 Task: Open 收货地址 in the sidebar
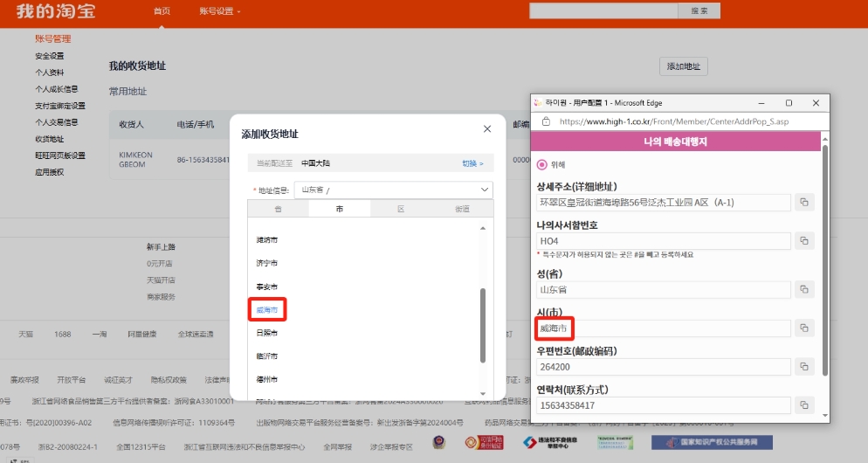[49, 139]
